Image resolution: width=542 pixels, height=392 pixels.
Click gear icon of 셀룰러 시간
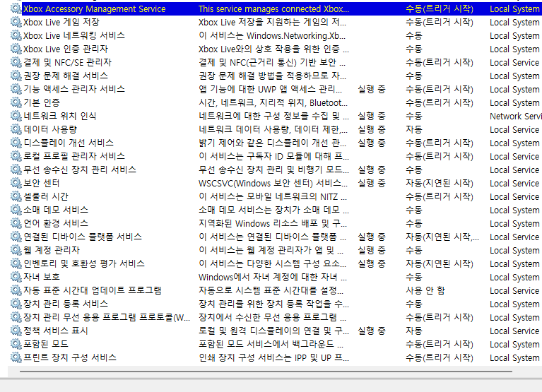16,196
